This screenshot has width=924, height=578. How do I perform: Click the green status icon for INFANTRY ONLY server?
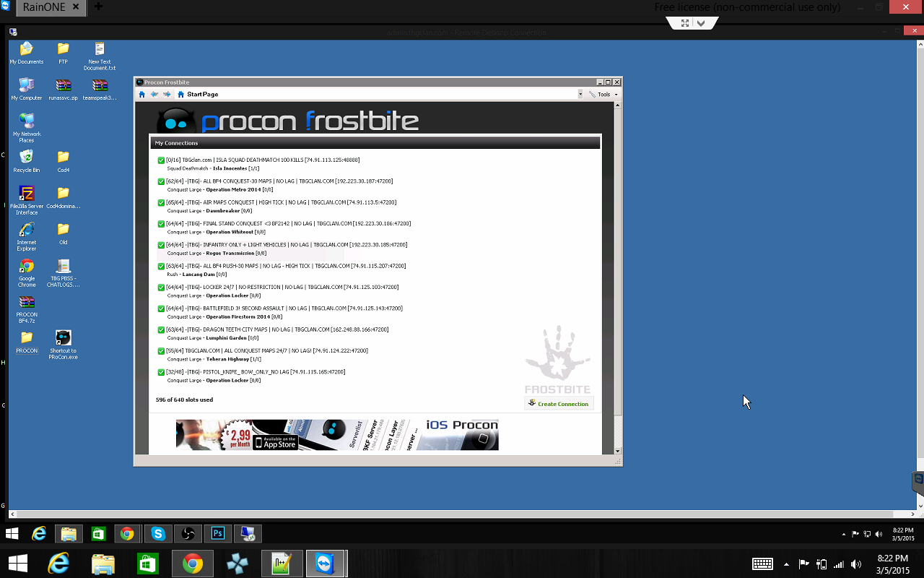[161, 245]
